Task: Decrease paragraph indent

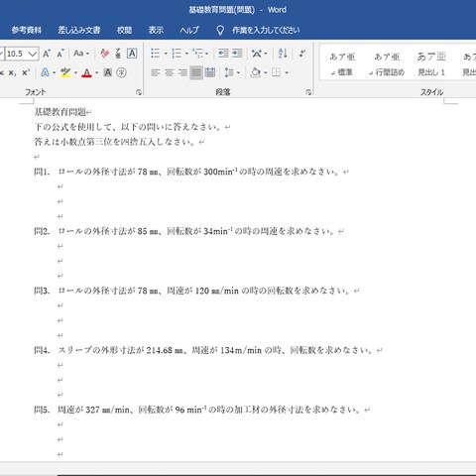Action: pos(223,54)
